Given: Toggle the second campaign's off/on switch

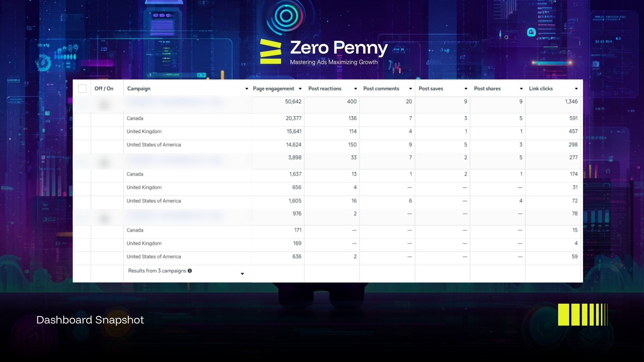Looking at the screenshot, I should 104,163.
